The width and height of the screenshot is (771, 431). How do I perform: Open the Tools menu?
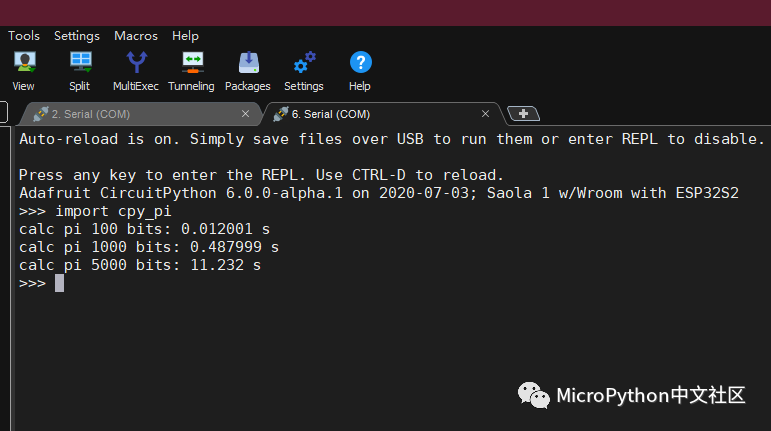click(24, 36)
